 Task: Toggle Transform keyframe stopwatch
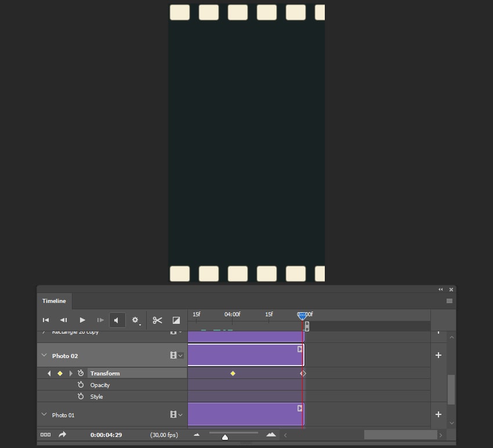pos(81,373)
